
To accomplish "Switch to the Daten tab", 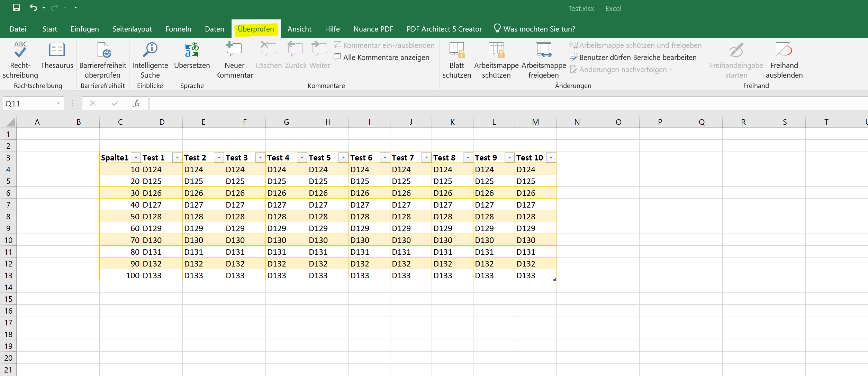I will point(215,29).
